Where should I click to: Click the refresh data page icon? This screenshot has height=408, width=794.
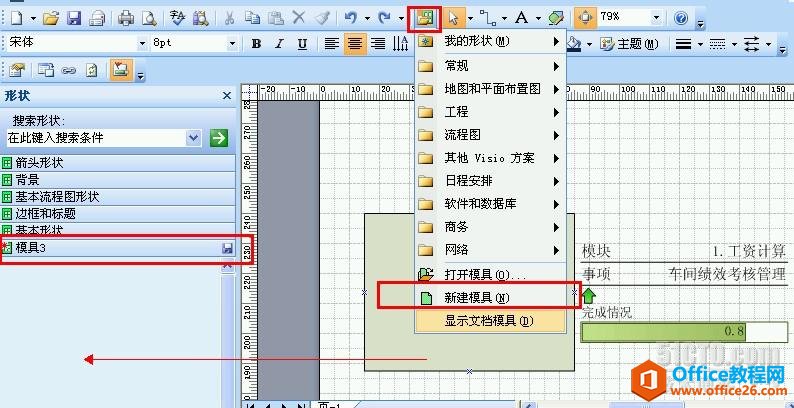(x=91, y=70)
